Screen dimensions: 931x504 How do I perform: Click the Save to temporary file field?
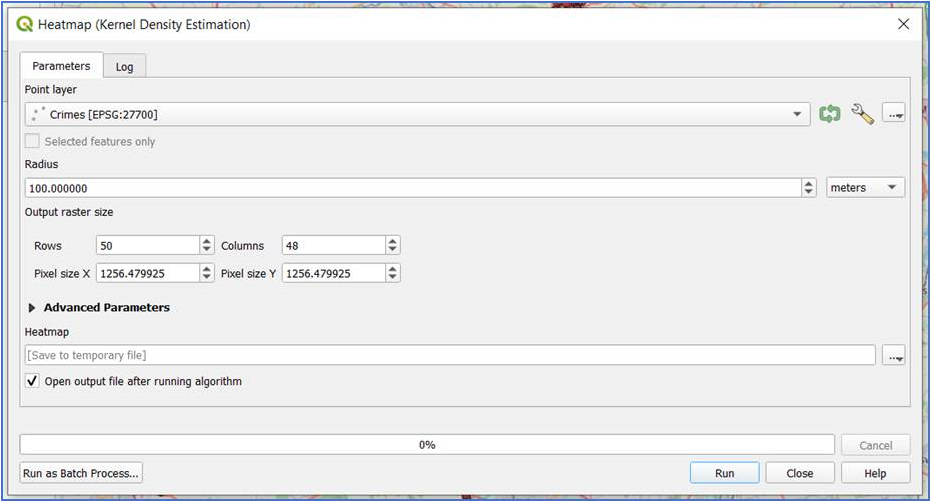click(x=450, y=355)
